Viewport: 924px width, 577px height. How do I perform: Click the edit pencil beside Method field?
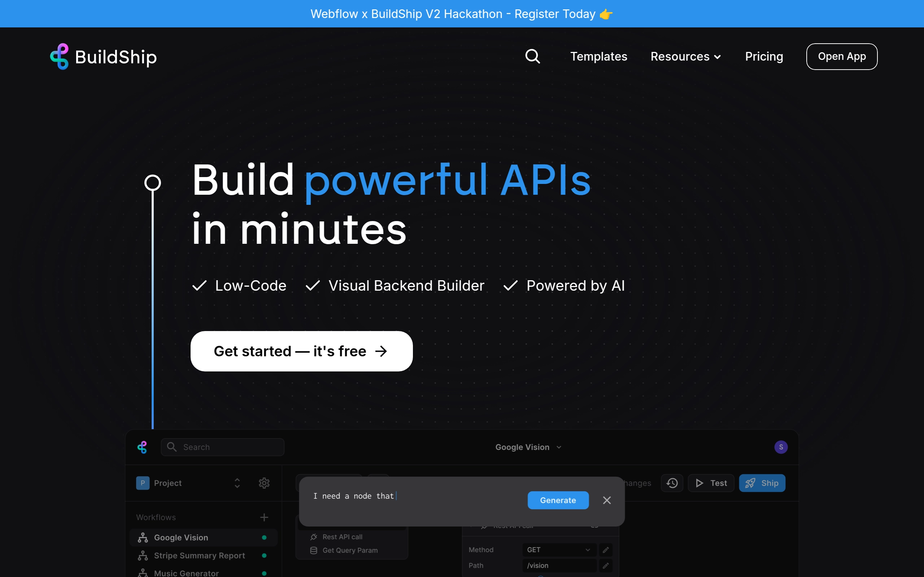point(606,550)
